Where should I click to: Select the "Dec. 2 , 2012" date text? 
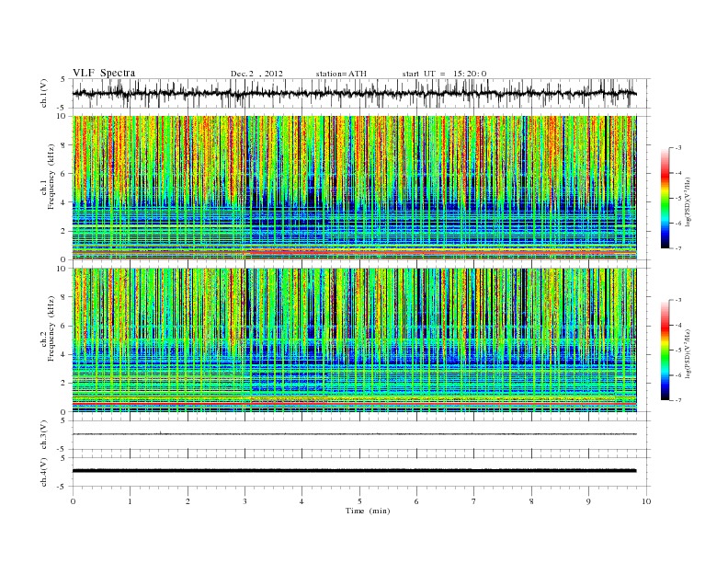click(x=256, y=74)
